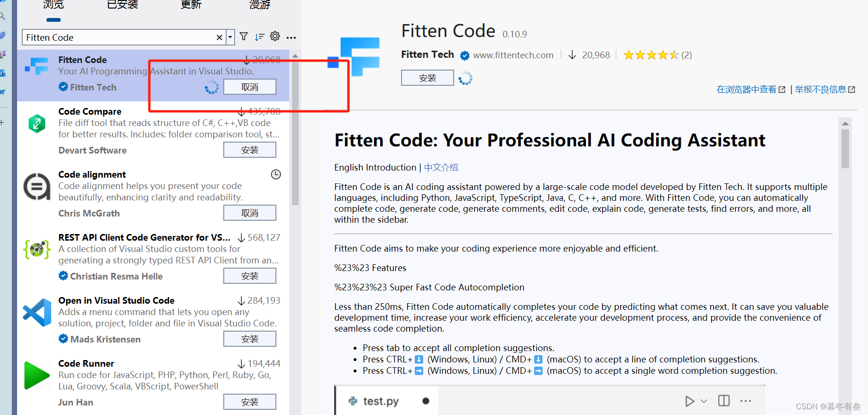Click the description pane scrollbar thumb
Image resolution: width=868 pixels, height=415 pixels.
(845, 149)
